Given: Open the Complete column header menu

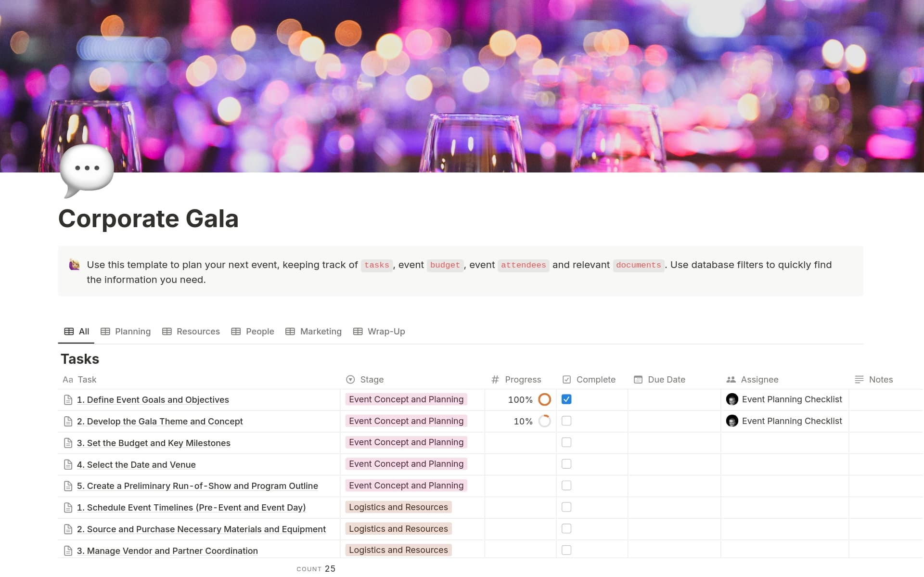Looking at the screenshot, I should (596, 380).
